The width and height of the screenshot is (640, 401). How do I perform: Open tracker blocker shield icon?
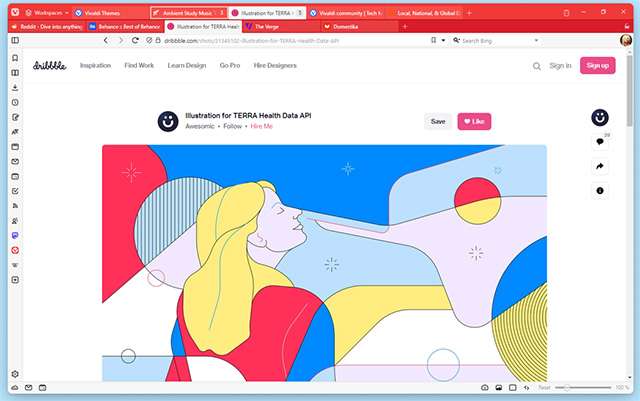pyautogui.click(x=149, y=40)
